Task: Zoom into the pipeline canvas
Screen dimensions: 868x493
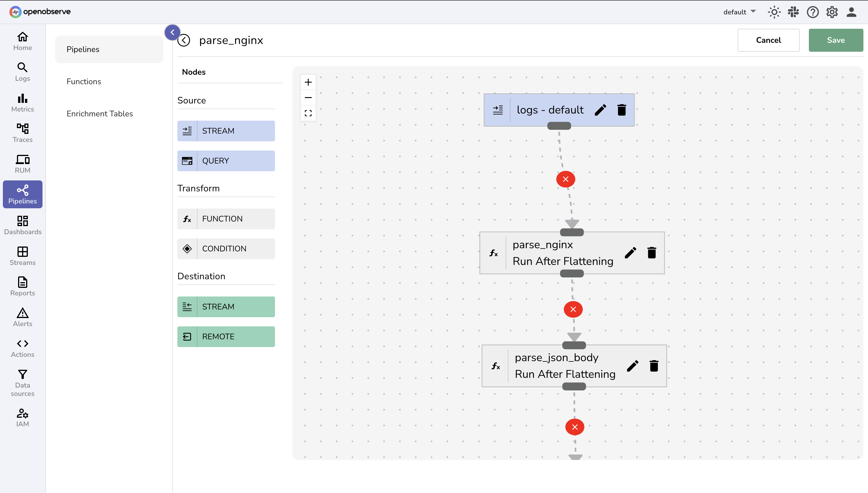Action: coord(308,82)
